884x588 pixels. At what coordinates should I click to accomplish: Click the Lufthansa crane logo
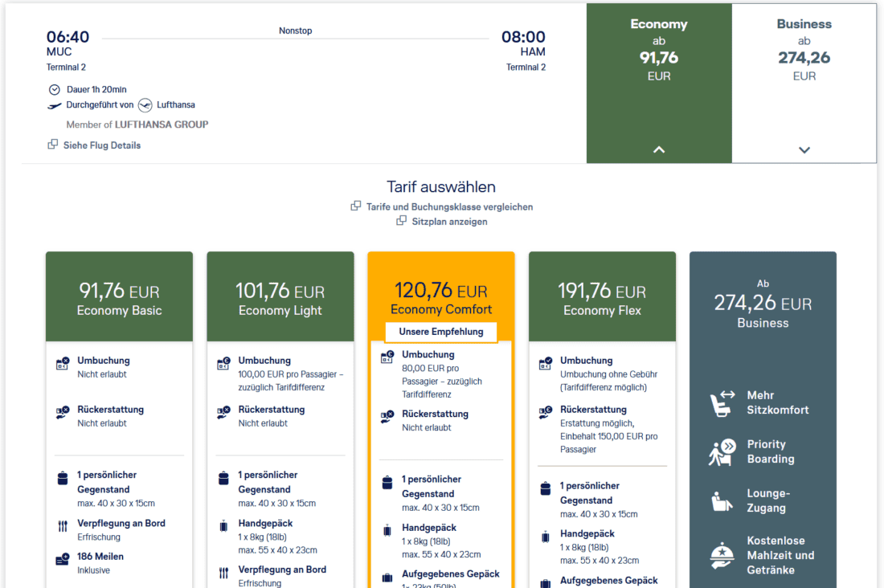pyautogui.click(x=145, y=105)
